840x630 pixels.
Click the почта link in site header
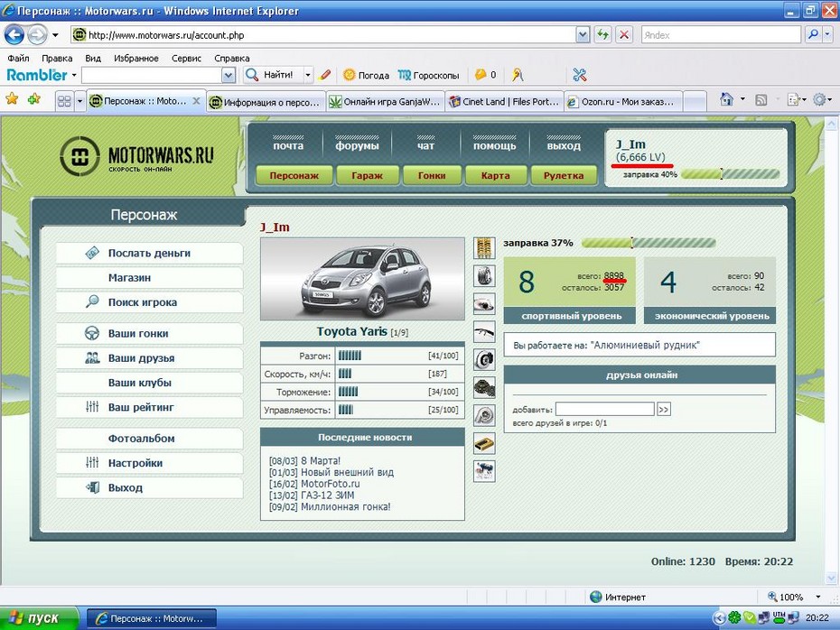click(288, 145)
